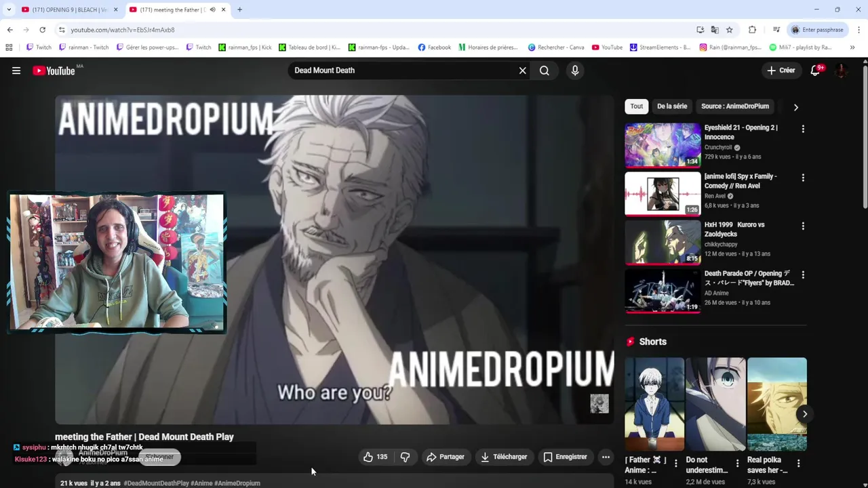Screen dimensions: 868x488
Task: Show hidden bookmarks overflow chevron
Action: [852, 47]
